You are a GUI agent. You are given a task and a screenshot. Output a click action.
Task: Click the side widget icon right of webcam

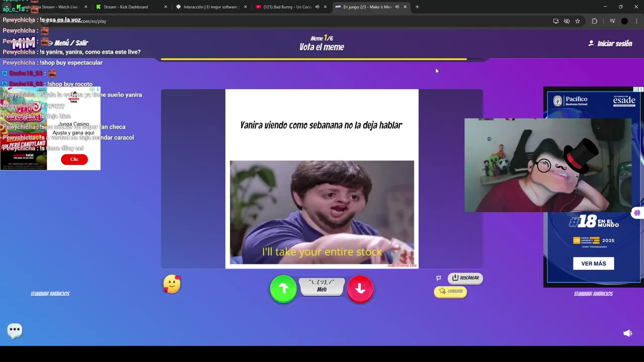[x=637, y=213]
